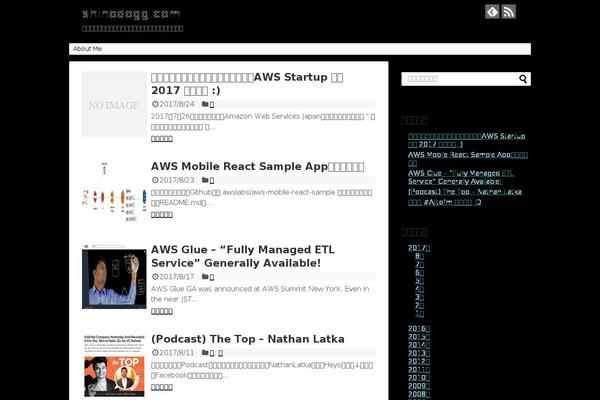Open the month 2 archive under 2017
The height and width of the screenshot is (400, 600).
pyautogui.click(x=419, y=305)
